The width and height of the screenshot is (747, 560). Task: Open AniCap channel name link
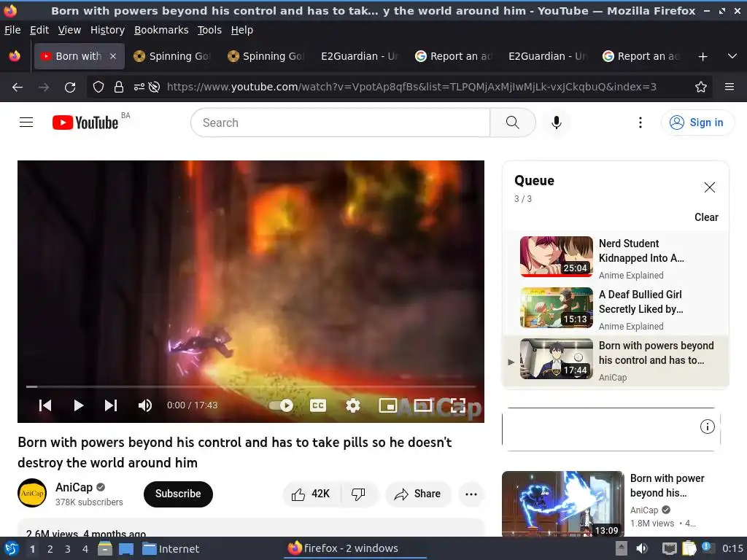(x=74, y=487)
